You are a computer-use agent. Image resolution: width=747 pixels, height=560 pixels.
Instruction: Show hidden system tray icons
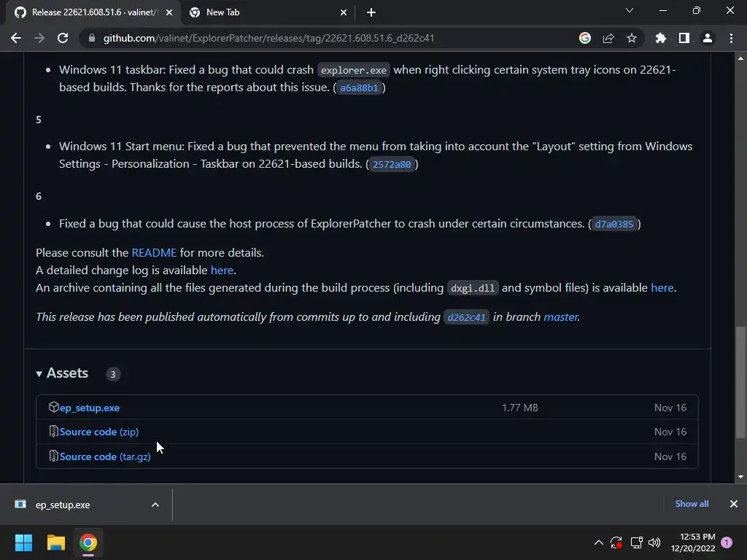pyautogui.click(x=599, y=542)
